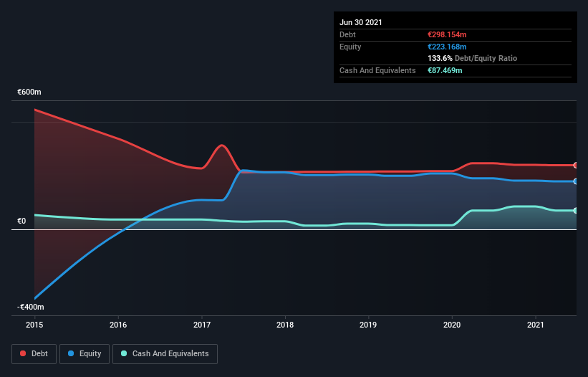Select the red Debt endpoint marker
Image resolution: width=588 pixels, height=377 pixels.
coord(576,165)
